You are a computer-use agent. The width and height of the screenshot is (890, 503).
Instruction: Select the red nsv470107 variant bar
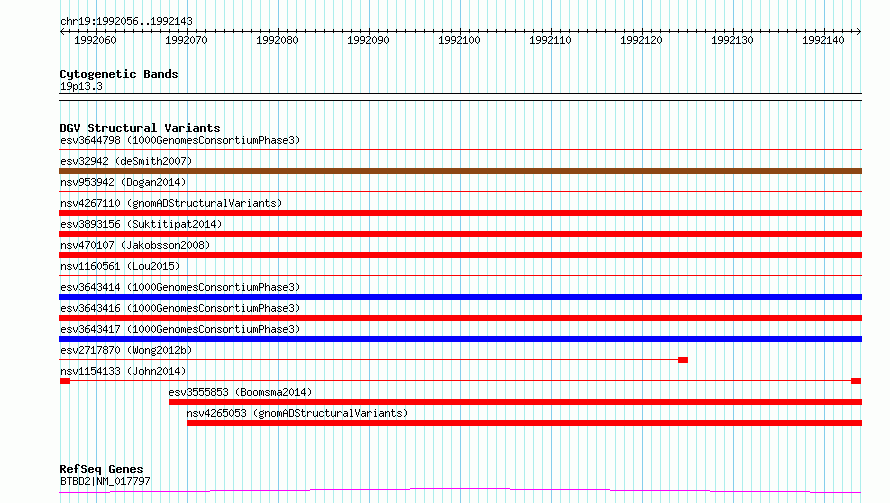460,255
